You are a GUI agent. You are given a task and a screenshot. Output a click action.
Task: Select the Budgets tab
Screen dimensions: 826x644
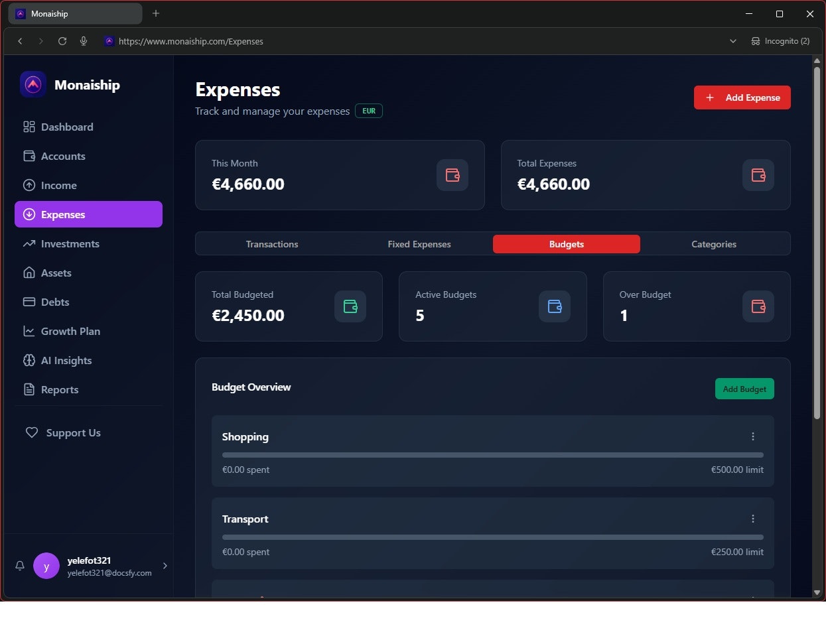(567, 244)
